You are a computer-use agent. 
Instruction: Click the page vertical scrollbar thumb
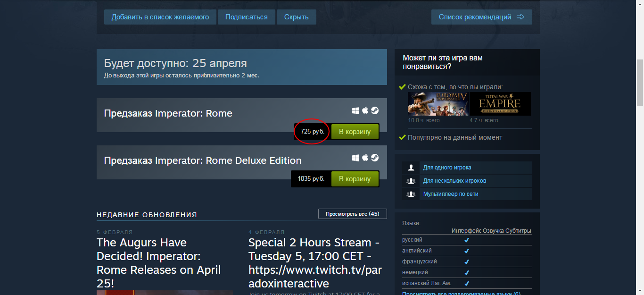tap(640, 83)
